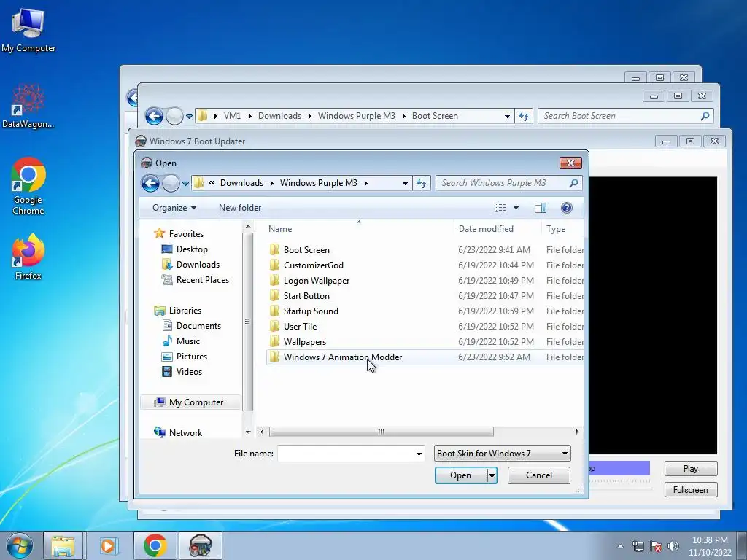Click Favorites in navigation pane

tap(186, 234)
